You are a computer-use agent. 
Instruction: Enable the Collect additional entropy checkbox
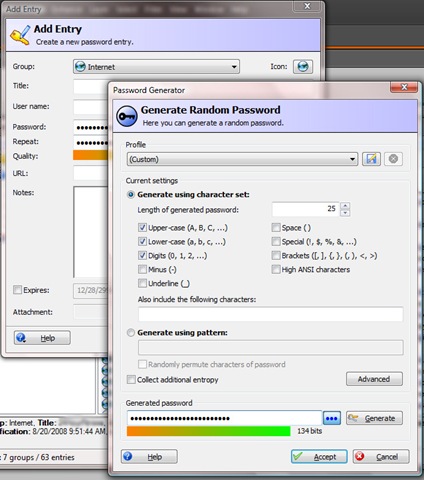click(131, 380)
